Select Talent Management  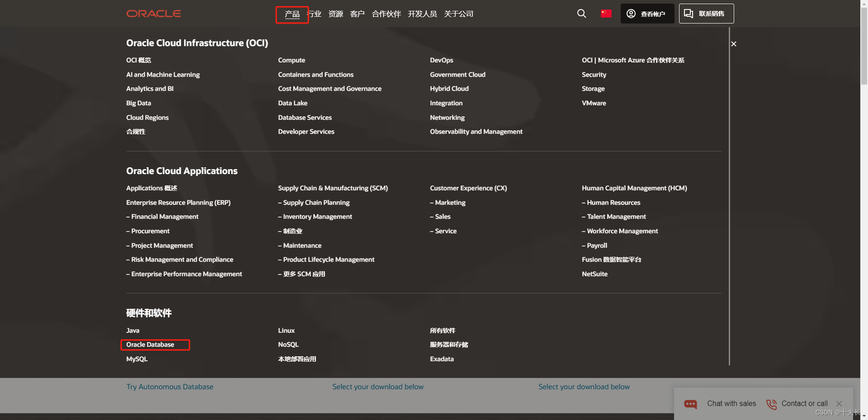tap(614, 217)
